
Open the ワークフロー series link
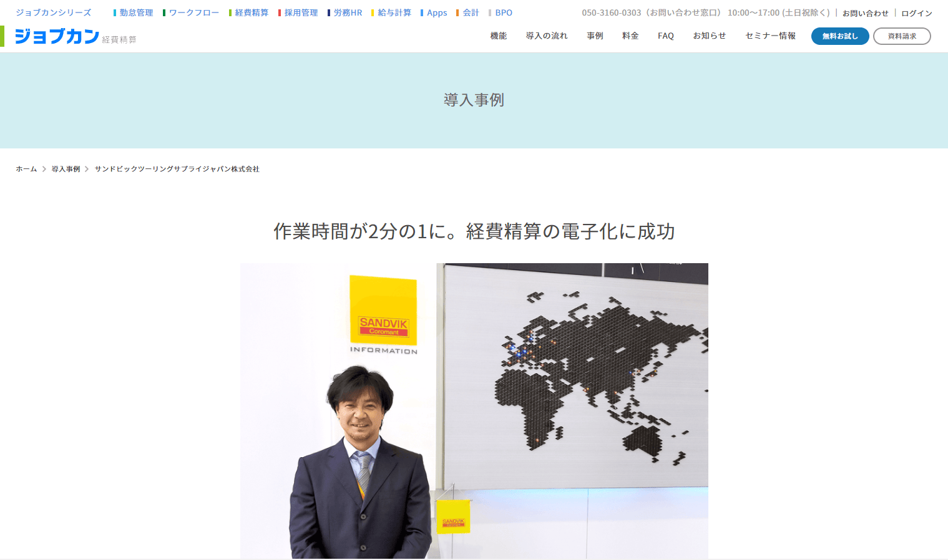coord(191,12)
